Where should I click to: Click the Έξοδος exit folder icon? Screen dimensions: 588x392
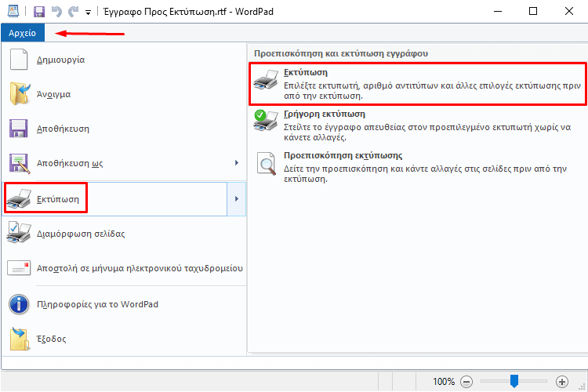pos(20,339)
